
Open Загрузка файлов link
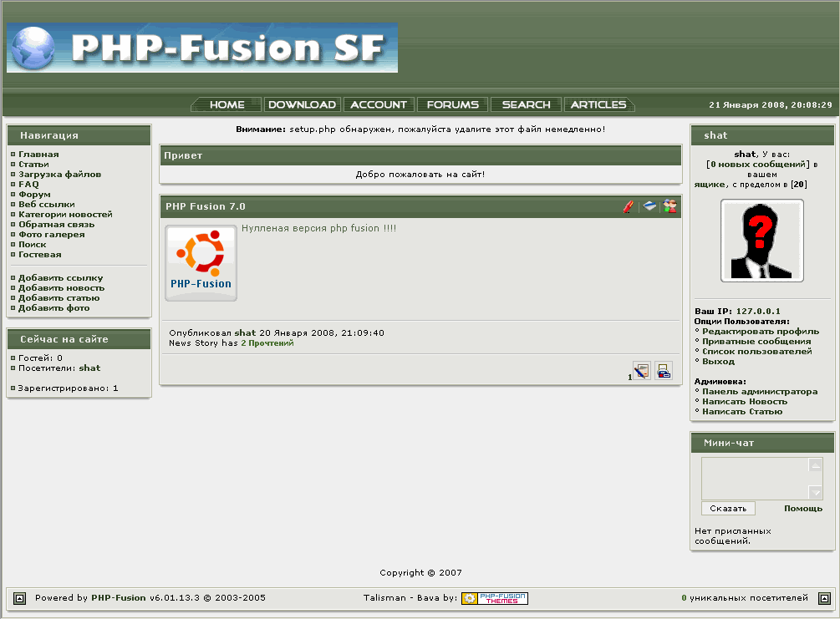click(60, 175)
